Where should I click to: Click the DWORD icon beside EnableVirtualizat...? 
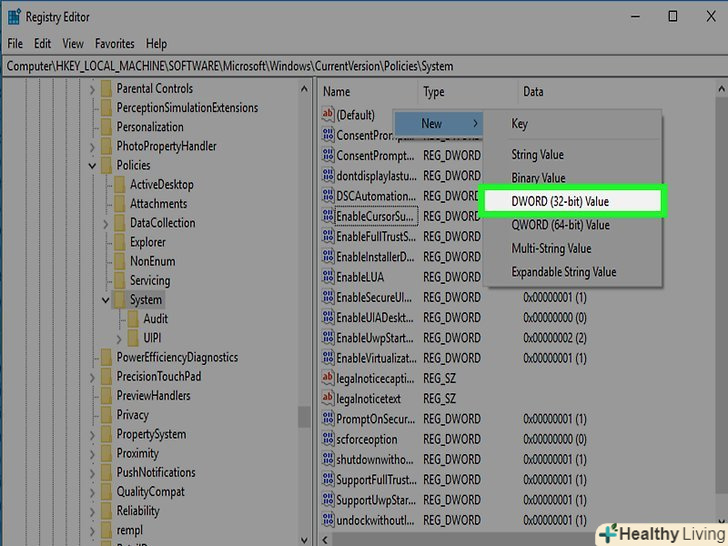click(328, 358)
